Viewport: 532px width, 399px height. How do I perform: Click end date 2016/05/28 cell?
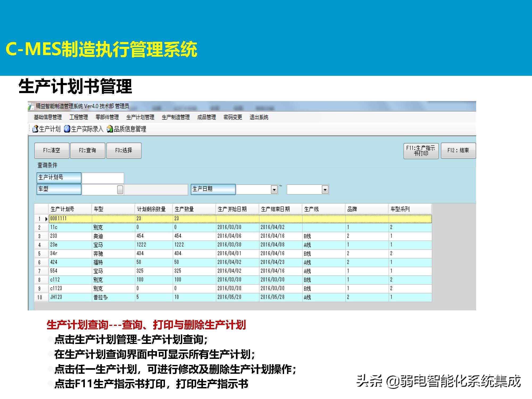click(x=281, y=297)
